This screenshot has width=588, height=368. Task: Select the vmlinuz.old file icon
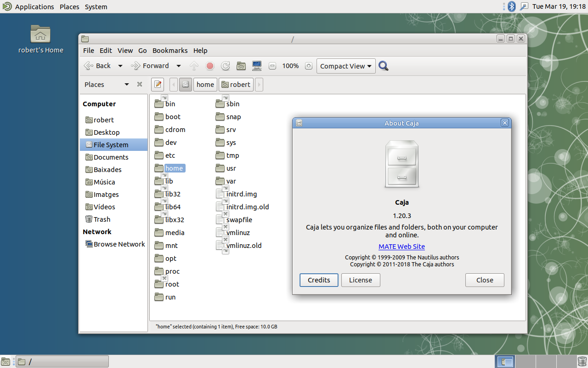click(x=220, y=246)
